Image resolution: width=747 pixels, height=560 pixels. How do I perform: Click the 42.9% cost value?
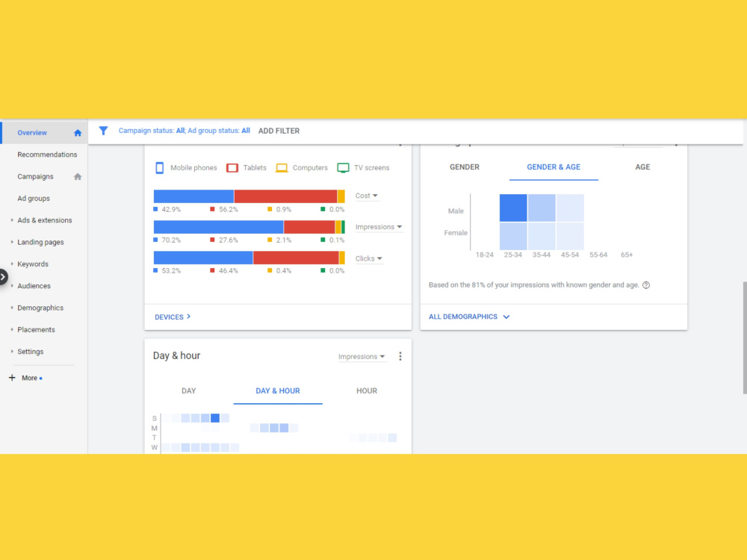click(x=171, y=210)
